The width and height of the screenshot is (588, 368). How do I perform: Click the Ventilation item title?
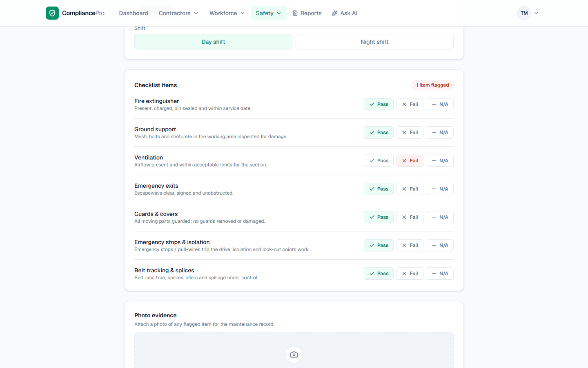tap(149, 157)
